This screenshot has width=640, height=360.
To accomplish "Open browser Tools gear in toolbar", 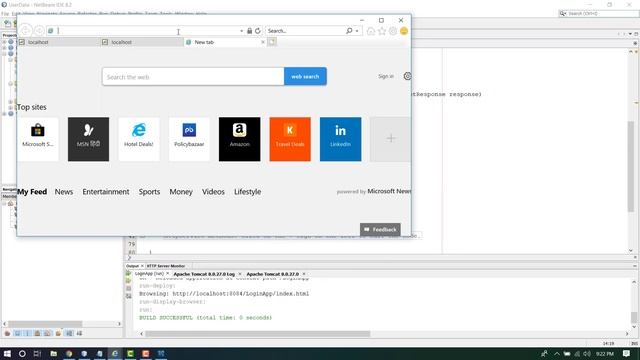I will point(393,31).
